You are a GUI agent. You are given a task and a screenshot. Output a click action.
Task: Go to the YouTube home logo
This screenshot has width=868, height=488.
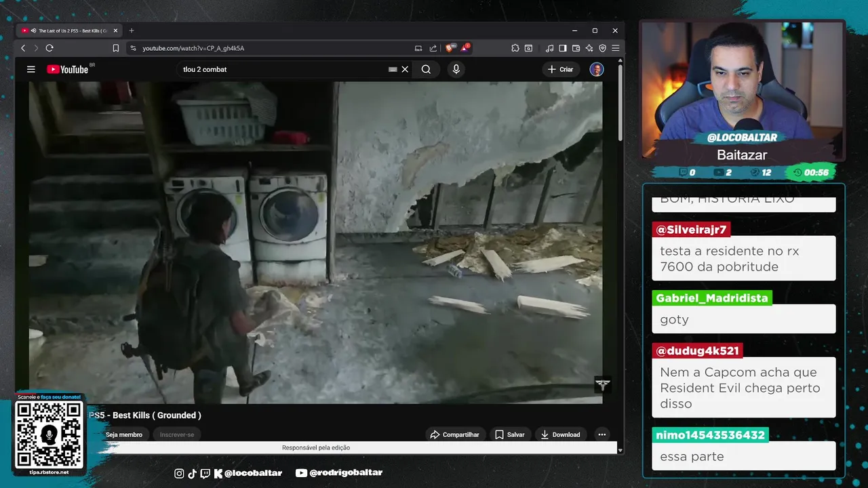pyautogui.click(x=68, y=69)
